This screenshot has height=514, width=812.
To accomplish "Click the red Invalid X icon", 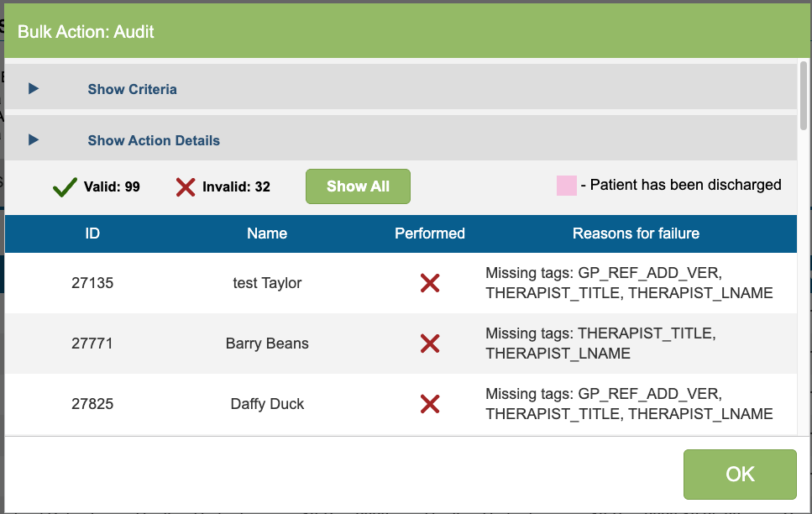I will pyautogui.click(x=186, y=186).
